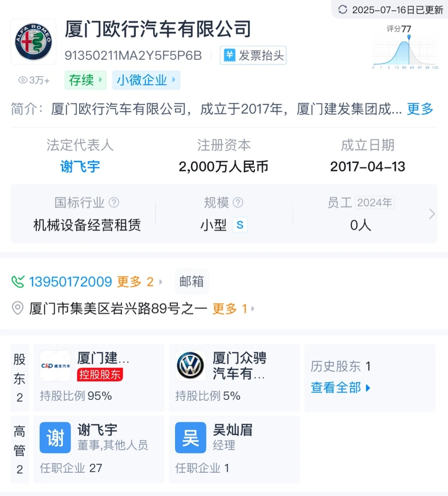Click the 高管 2 section label
Viewport: 448px width, 496px height.
(20, 449)
